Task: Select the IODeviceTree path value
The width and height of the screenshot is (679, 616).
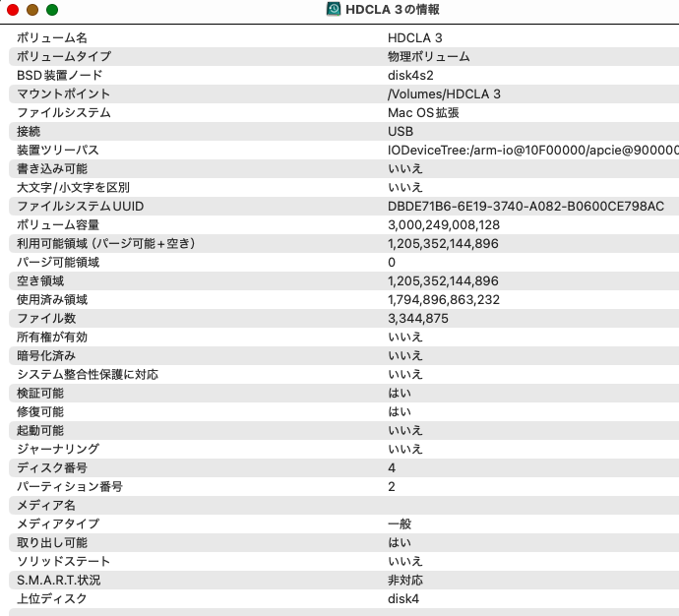Action: coord(533,151)
